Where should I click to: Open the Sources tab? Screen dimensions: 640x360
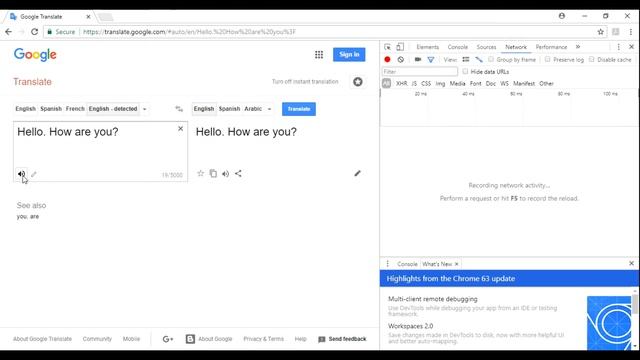click(x=486, y=47)
